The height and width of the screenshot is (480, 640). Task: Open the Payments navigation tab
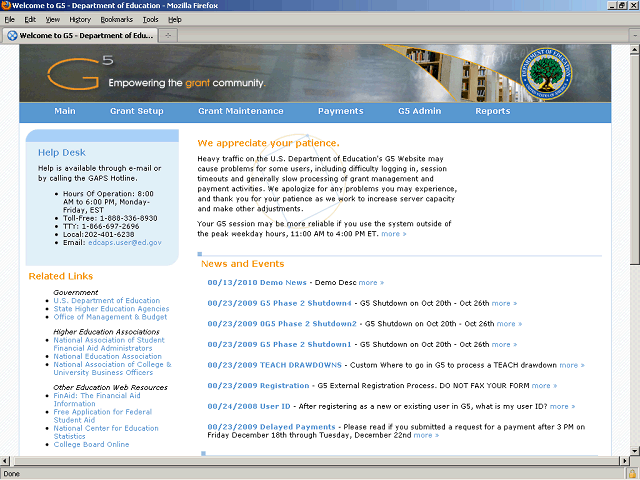(340, 111)
